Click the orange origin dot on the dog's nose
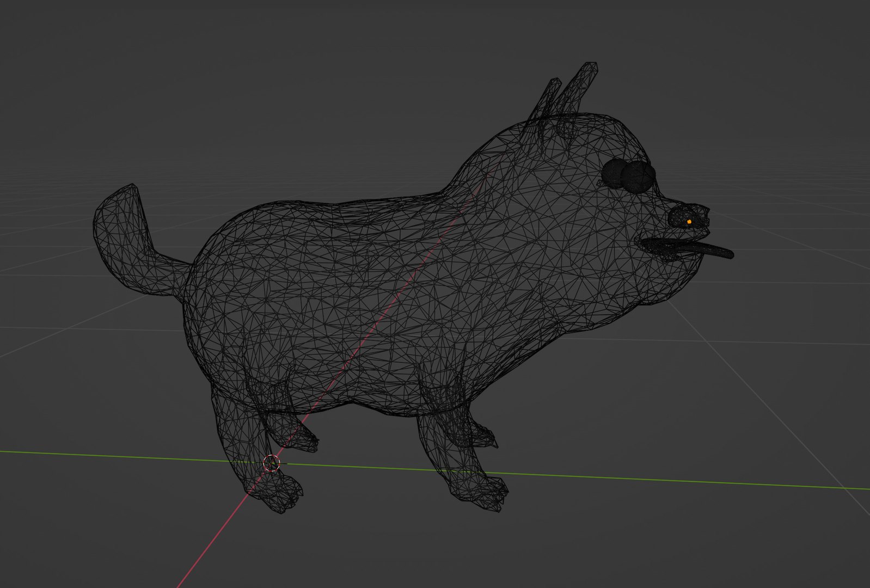This screenshot has height=588, width=870. click(x=689, y=222)
